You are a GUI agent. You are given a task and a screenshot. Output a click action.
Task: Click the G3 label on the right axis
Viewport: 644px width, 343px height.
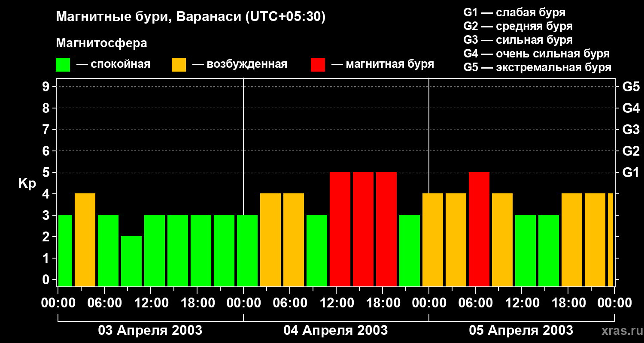[x=631, y=129]
